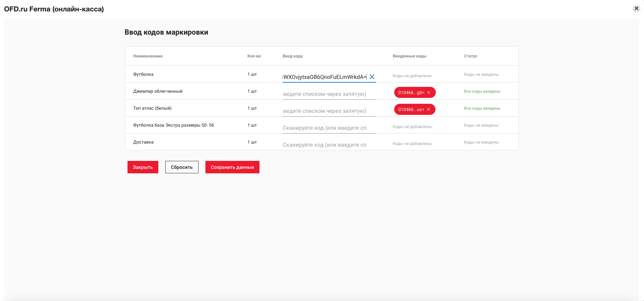
Task: Select the Топ атлас (белый) item name
Action: [152, 108]
